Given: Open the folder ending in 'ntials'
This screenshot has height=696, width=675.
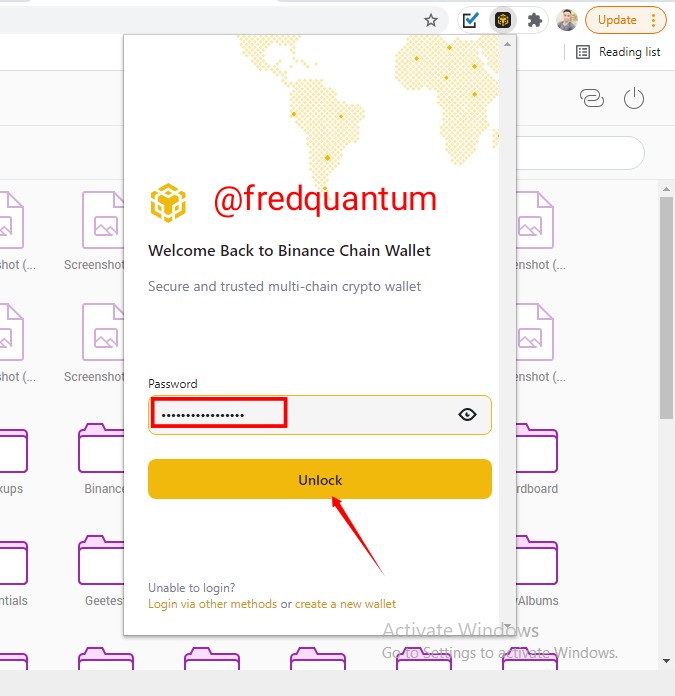Looking at the screenshot, I should click(13, 562).
